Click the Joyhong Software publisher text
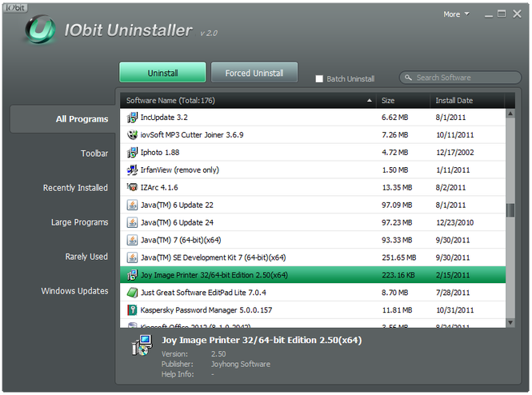 point(241,364)
